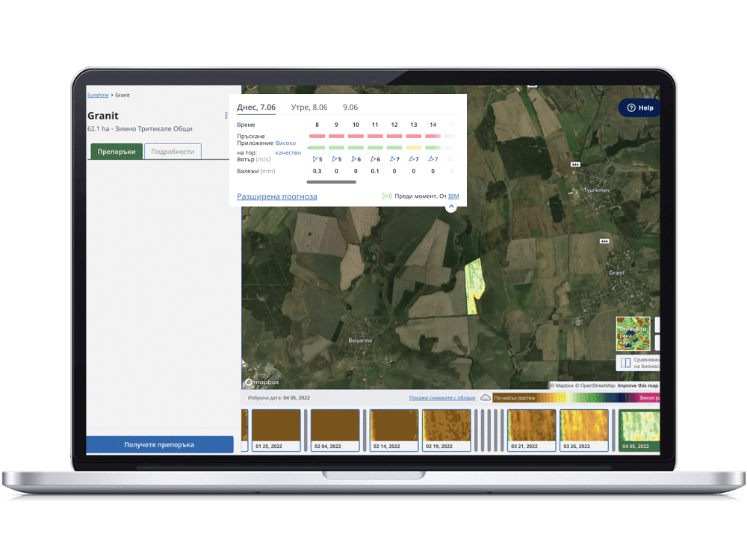Open the Разширена прогноза link
The width and height of the screenshot is (747, 560).
pyautogui.click(x=277, y=196)
